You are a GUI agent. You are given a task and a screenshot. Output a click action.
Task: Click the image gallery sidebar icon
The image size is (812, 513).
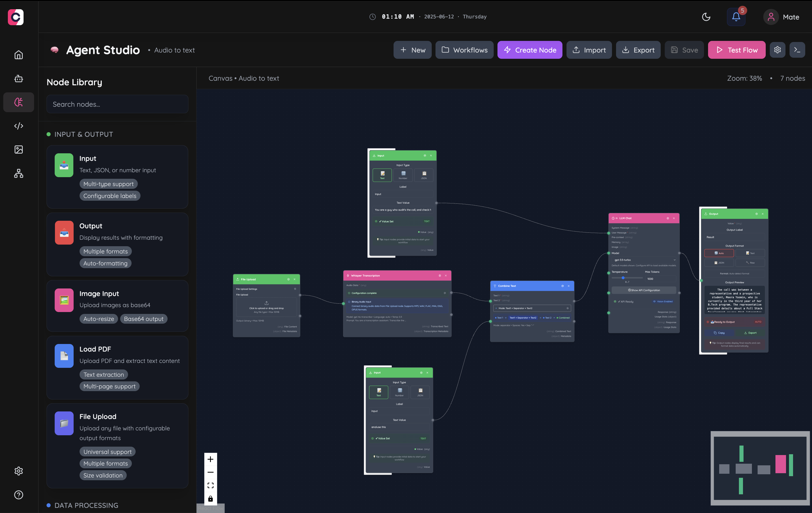(19, 150)
